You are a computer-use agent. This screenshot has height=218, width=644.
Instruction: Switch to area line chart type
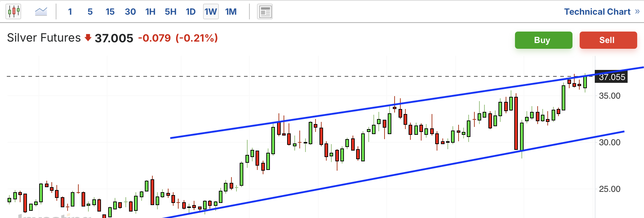[x=41, y=11]
